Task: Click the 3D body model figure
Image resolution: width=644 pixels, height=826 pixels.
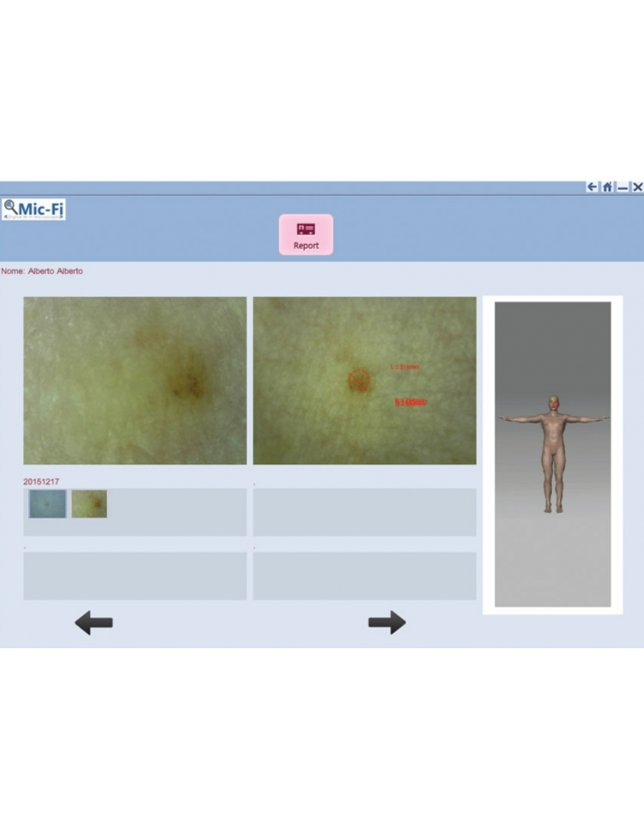Action: click(x=553, y=454)
